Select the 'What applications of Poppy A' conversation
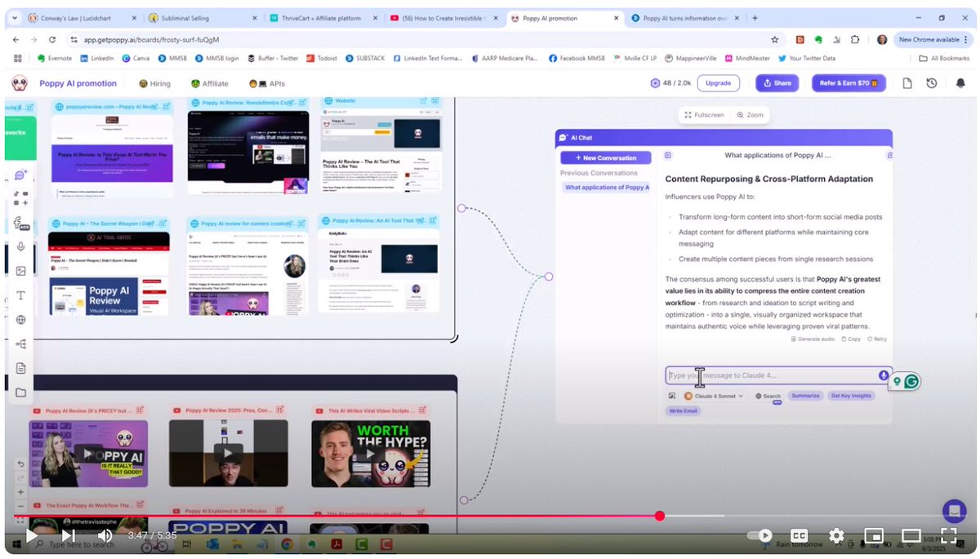The image size is (980, 559). (x=607, y=188)
